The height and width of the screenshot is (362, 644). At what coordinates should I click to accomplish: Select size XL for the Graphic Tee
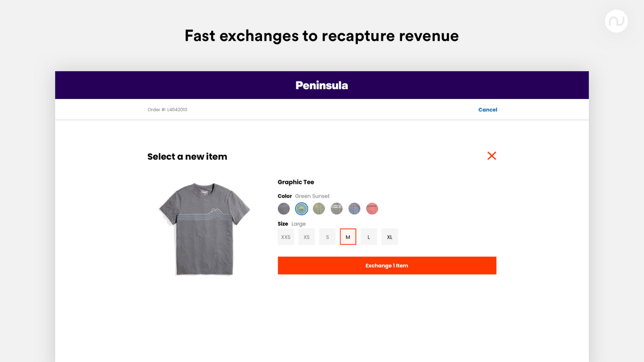(x=389, y=236)
